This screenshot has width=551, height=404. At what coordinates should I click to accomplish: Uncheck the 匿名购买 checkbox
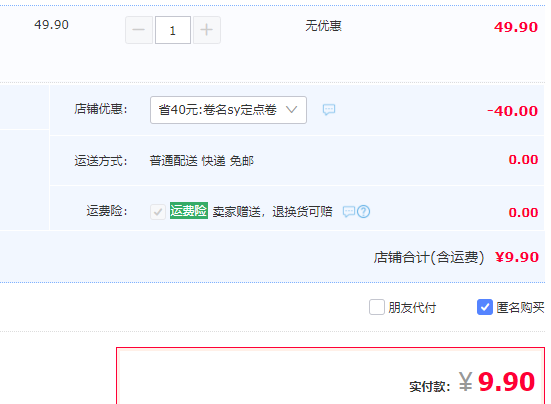(x=485, y=307)
